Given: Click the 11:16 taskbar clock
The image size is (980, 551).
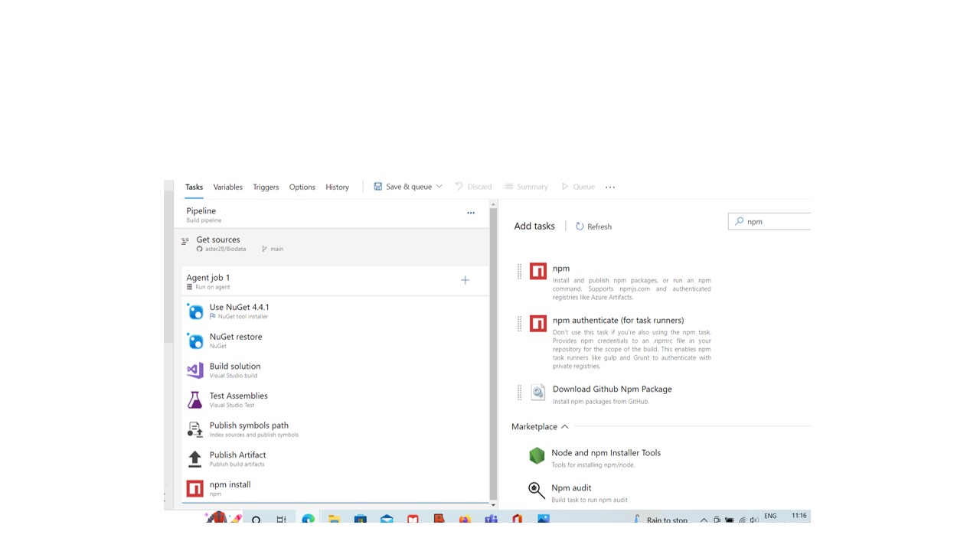Looking at the screenshot, I should coord(799,516).
